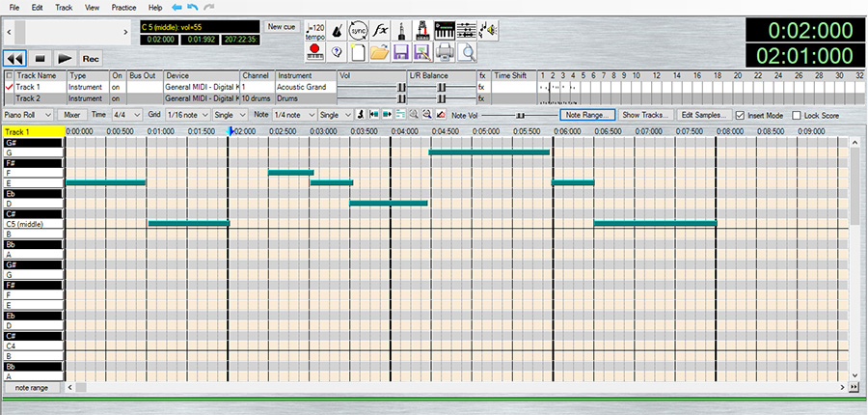Viewport: 868px width, 415px height.
Task: Click the teal block with left arrow icon
Action: (x=374, y=115)
